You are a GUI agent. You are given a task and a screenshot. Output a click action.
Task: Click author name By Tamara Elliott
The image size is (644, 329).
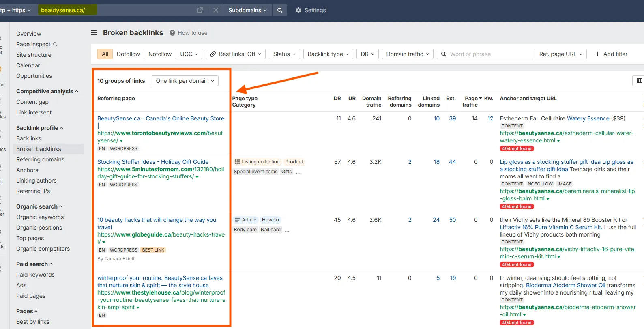116,259
